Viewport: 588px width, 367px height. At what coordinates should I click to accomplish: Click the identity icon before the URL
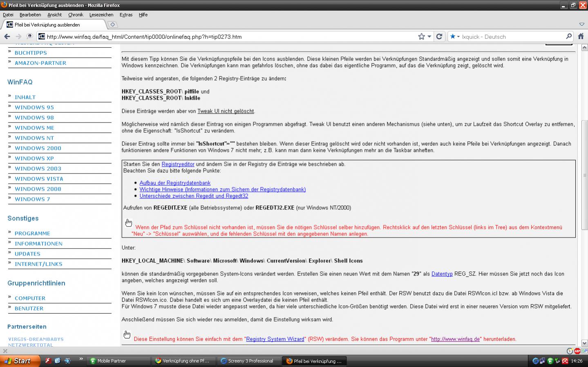point(42,36)
